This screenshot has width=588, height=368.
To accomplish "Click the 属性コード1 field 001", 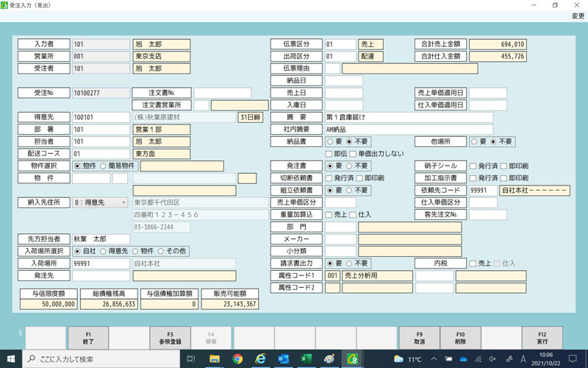I will [x=332, y=275].
